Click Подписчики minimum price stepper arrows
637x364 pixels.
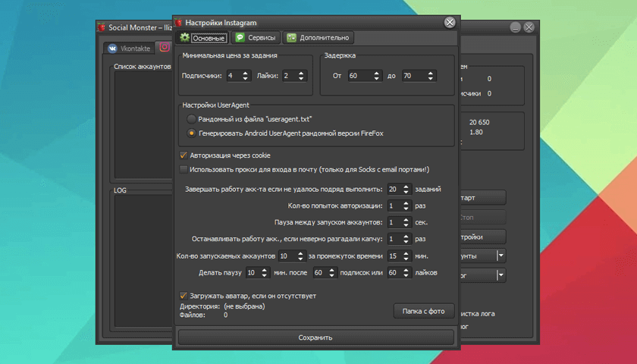[245, 76]
